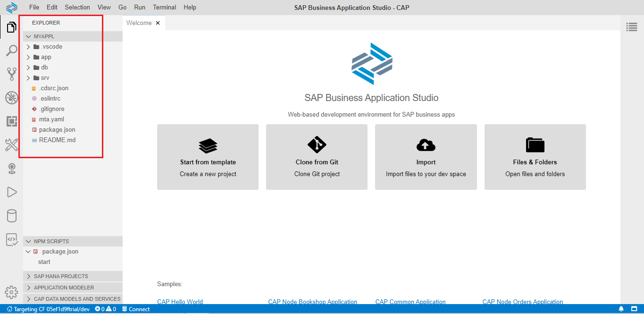Close the Welcome tab
This screenshot has width=644, height=314.
point(158,23)
